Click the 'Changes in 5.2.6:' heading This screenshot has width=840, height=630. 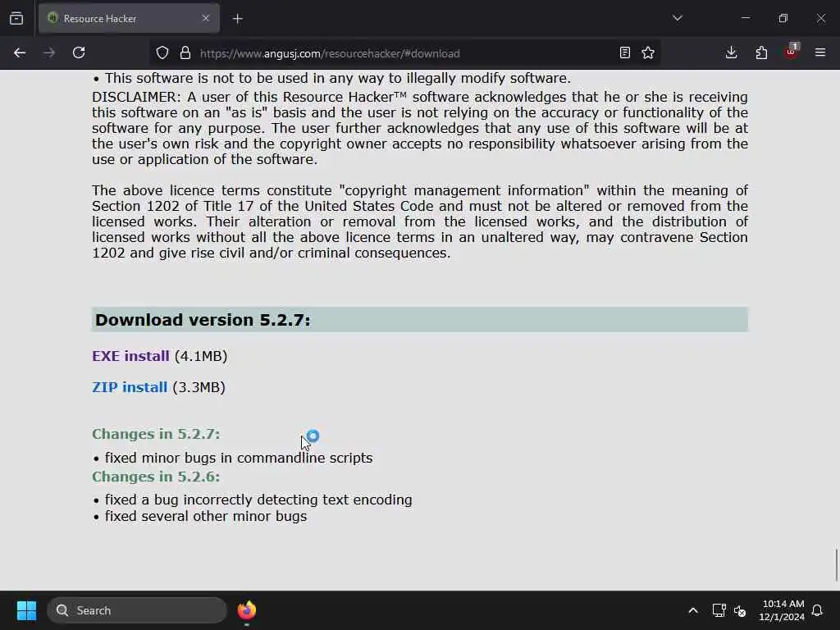click(156, 477)
